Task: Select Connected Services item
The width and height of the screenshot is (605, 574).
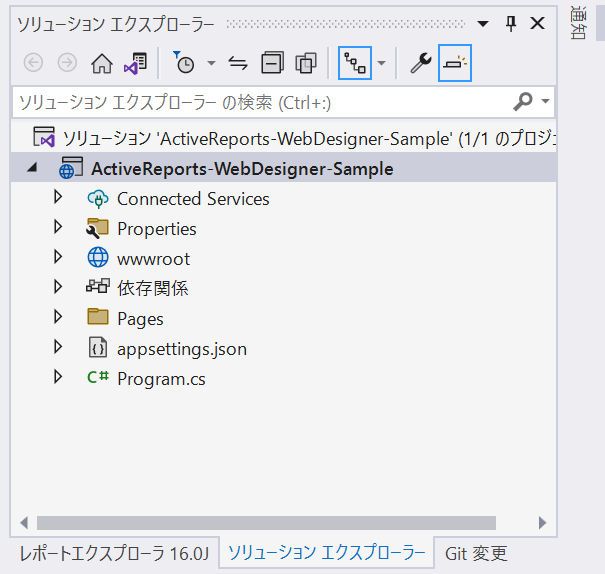Action: tap(193, 199)
